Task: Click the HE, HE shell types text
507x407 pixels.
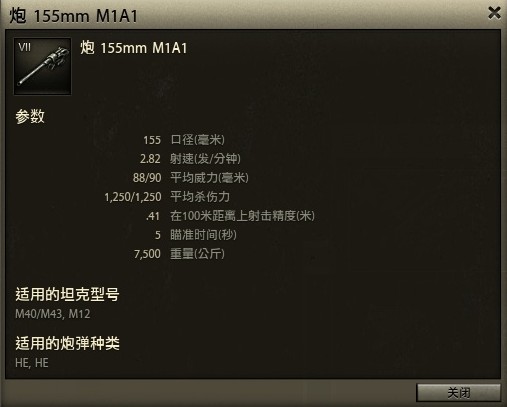Action: (32, 363)
